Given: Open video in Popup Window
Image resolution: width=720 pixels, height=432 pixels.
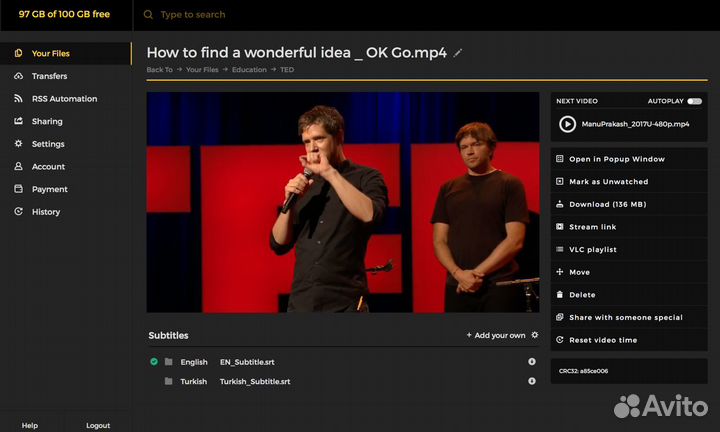Looking at the screenshot, I should [616, 159].
